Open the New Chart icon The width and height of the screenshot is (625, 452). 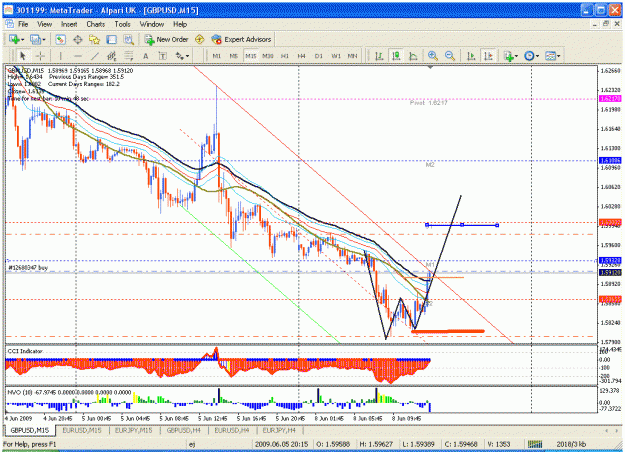[x=14, y=39]
